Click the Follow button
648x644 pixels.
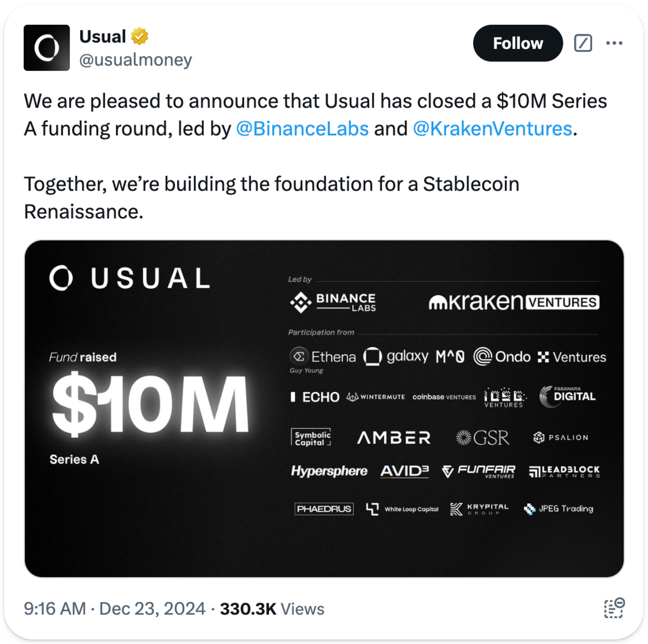tap(518, 43)
